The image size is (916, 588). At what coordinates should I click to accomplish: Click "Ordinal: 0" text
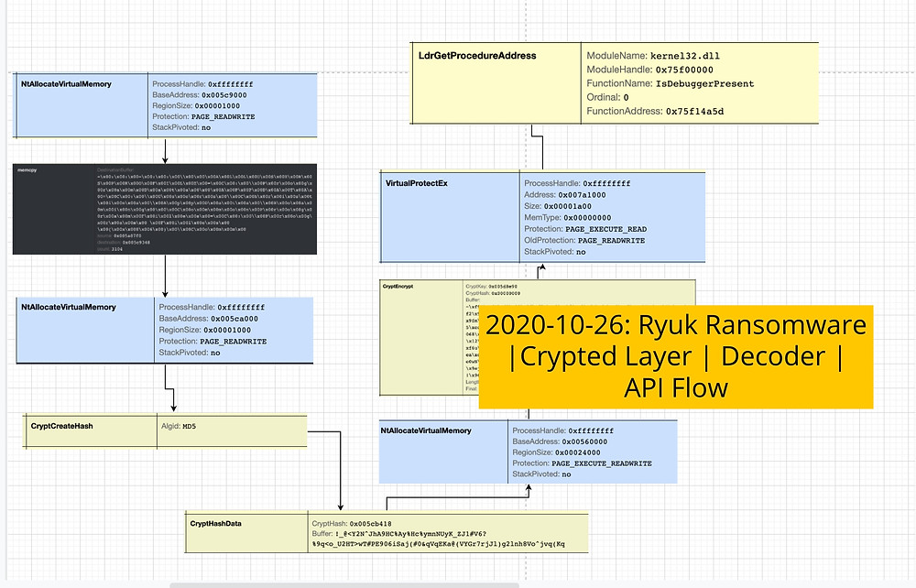click(x=607, y=97)
